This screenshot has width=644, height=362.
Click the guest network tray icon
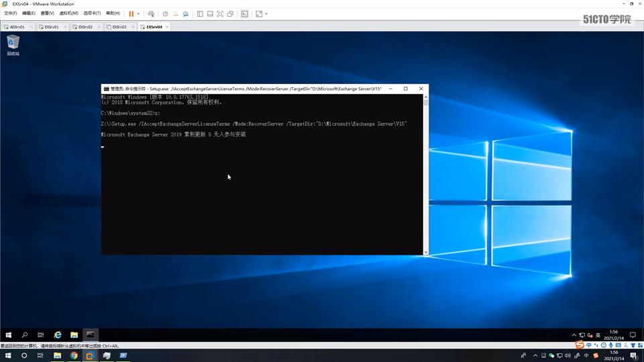[x=582, y=335]
